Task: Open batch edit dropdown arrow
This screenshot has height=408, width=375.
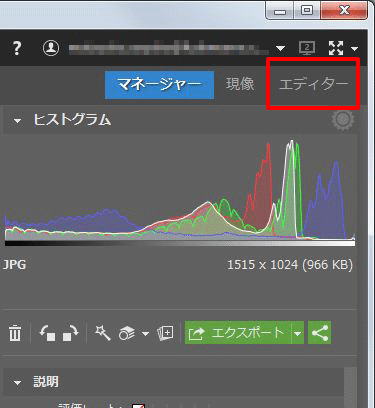Action: (145, 333)
